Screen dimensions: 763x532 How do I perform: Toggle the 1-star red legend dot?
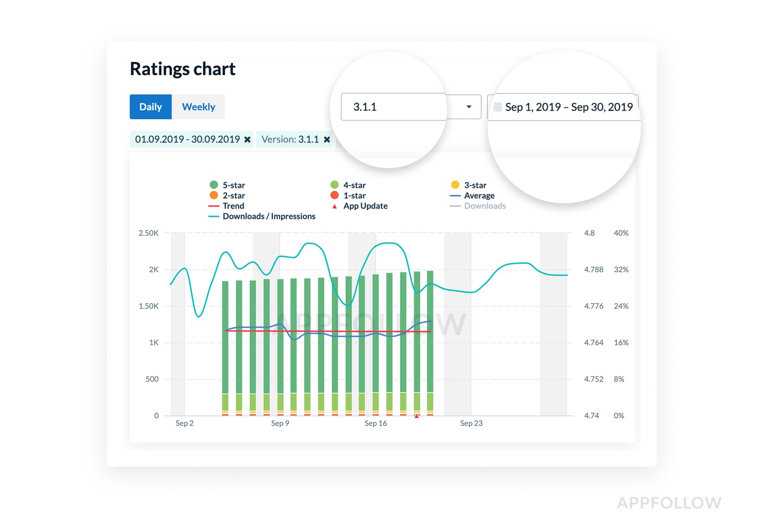click(x=335, y=195)
